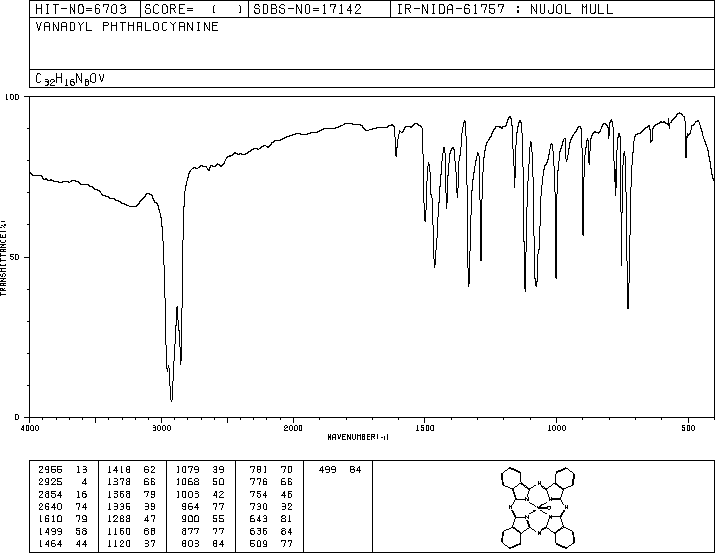Select the 1003 peak row
The width and height of the screenshot is (715, 553).
coord(200,494)
